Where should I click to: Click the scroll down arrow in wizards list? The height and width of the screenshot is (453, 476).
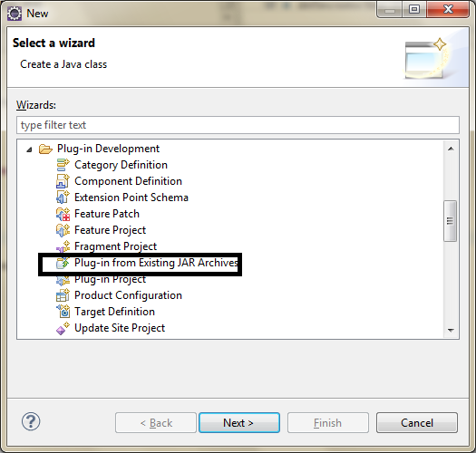coord(451,330)
